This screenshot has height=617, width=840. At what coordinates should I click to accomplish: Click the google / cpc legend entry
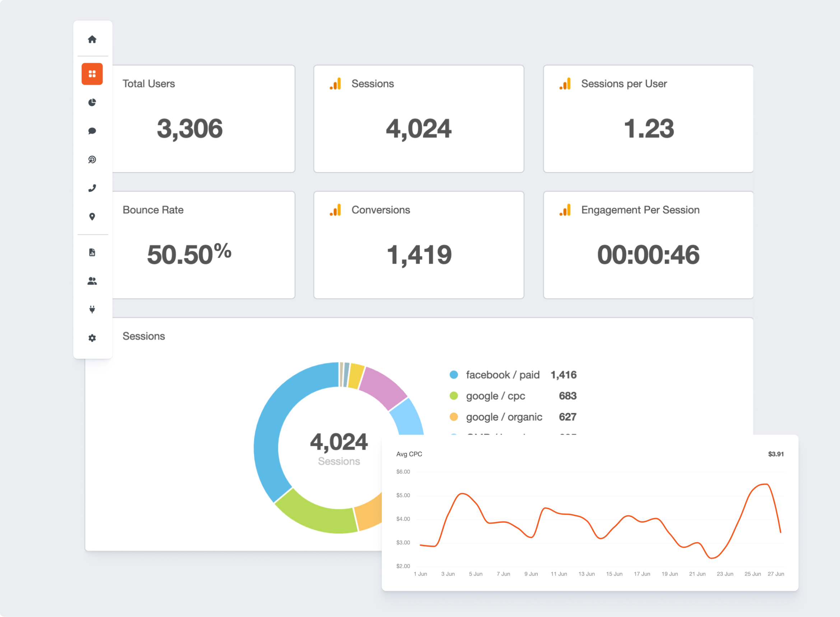[495, 396]
